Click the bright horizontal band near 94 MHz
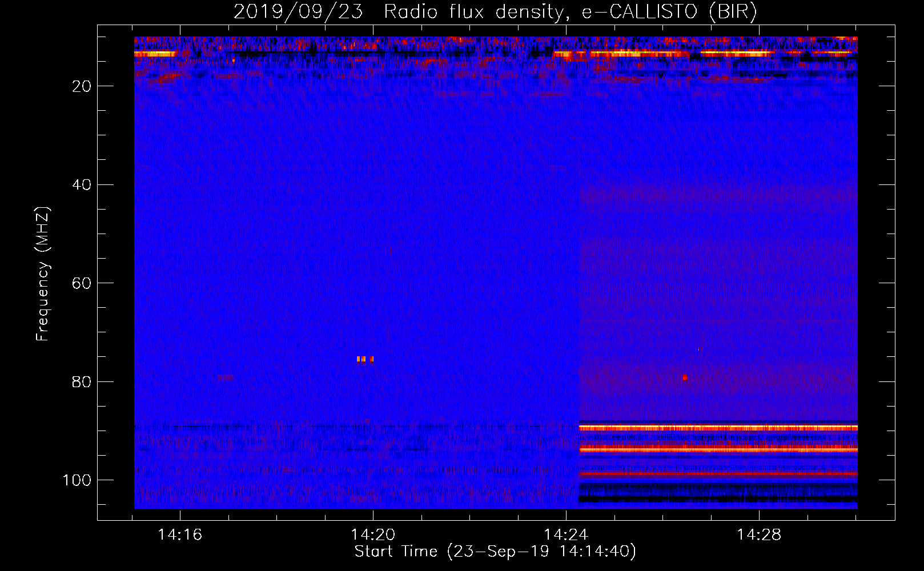The height and width of the screenshot is (571, 924). tap(718, 449)
